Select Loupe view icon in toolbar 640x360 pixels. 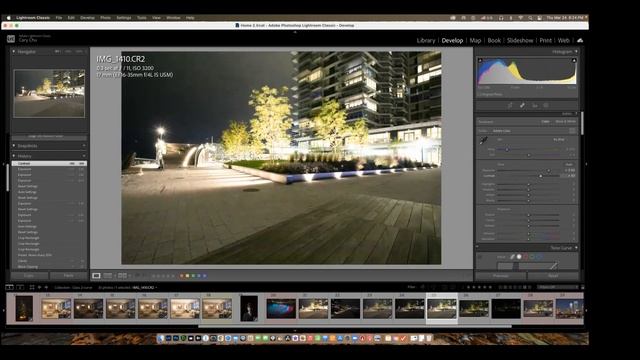pyautogui.click(x=96, y=276)
